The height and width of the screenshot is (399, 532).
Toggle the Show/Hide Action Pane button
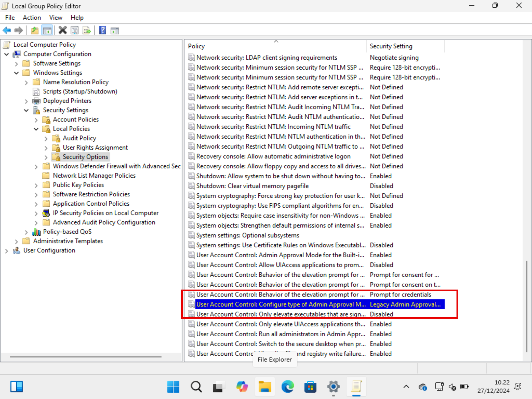click(x=115, y=30)
